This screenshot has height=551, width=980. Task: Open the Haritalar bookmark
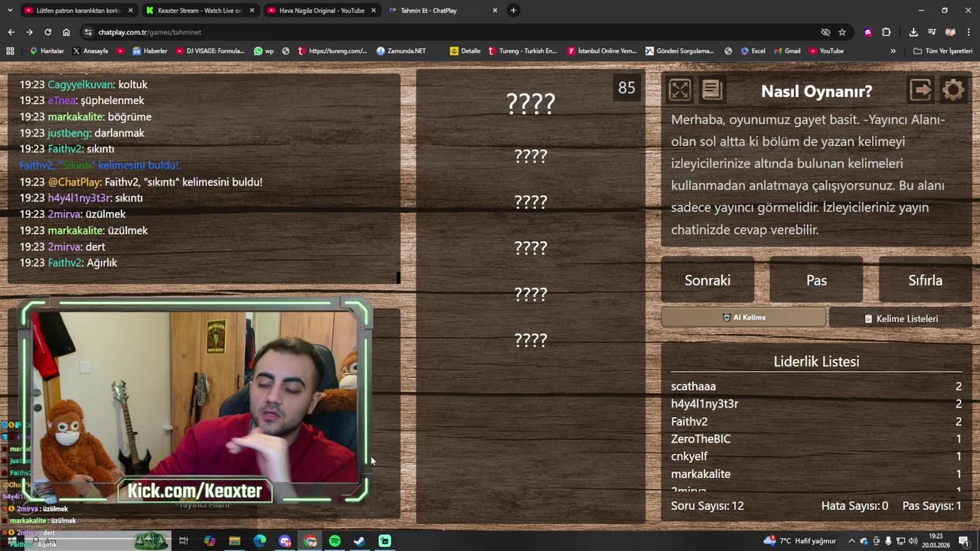(x=47, y=51)
